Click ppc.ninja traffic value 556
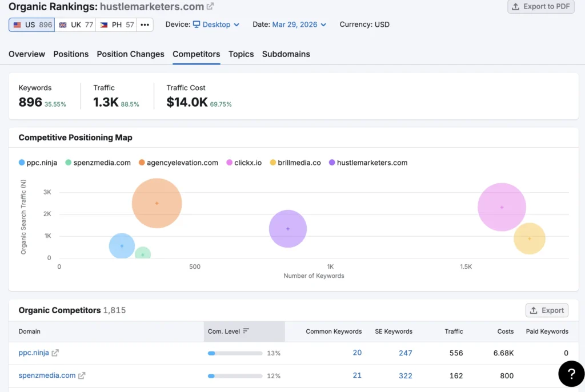The height and width of the screenshot is (392, 585). (456, 353)
